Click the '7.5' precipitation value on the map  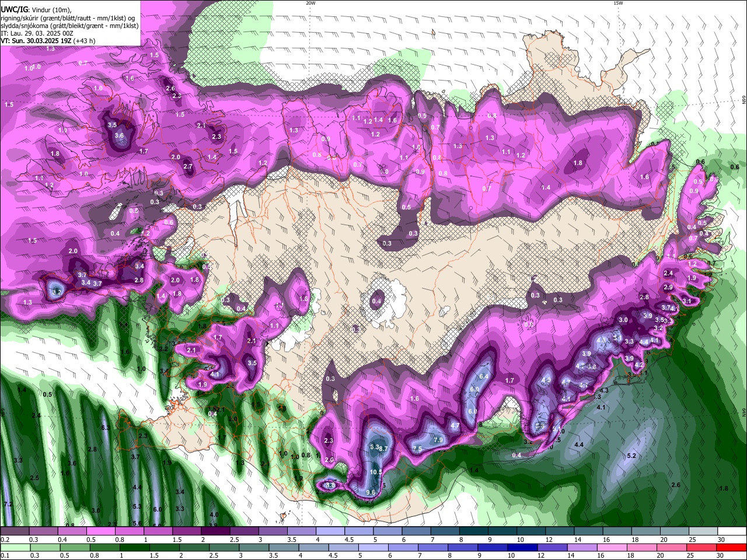(x=417, y=449)
